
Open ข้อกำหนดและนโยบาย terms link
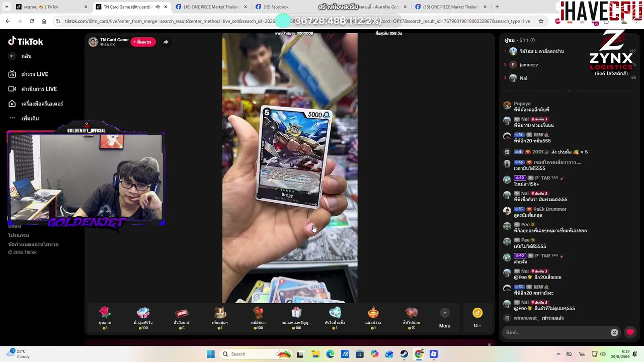33,244
